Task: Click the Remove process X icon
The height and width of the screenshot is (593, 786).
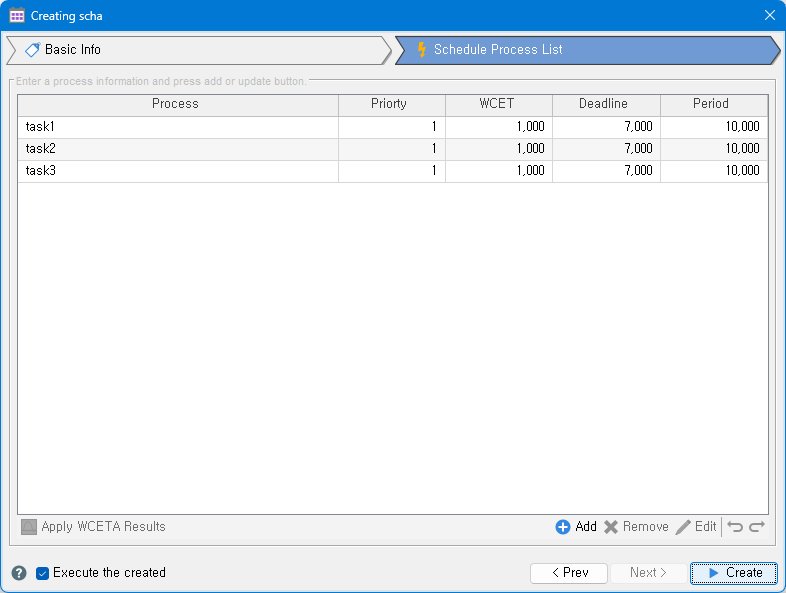Action: pos(611,527)
